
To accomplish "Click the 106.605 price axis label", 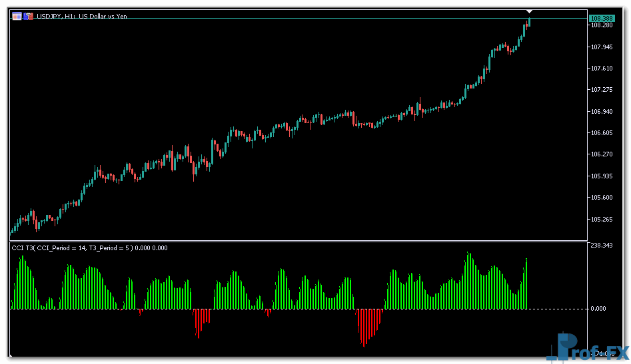I will [602, 133].
